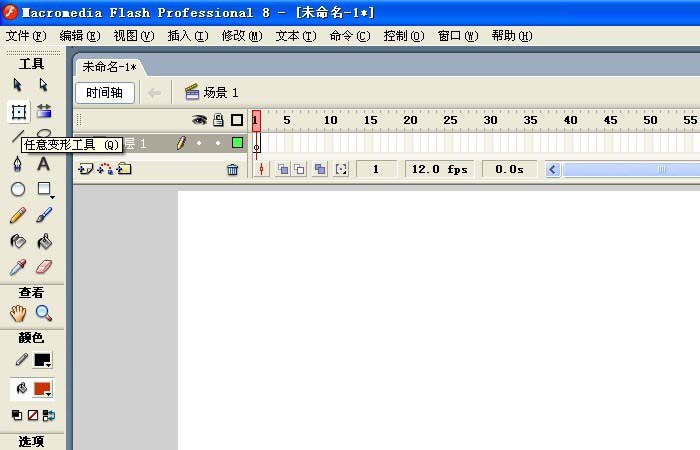The image size is (700, 450).
Task: Click the 时间轴 timeline button
Action: point(104,93)
